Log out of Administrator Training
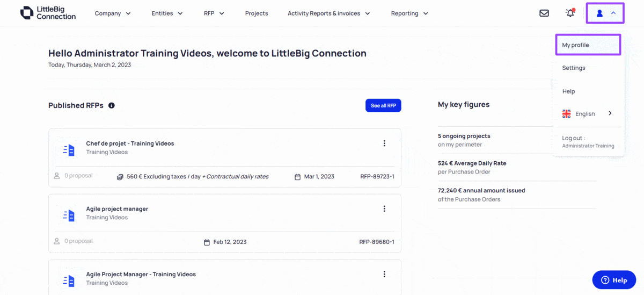644x295 pixels. pyautogui.click(x=588, y=142)
